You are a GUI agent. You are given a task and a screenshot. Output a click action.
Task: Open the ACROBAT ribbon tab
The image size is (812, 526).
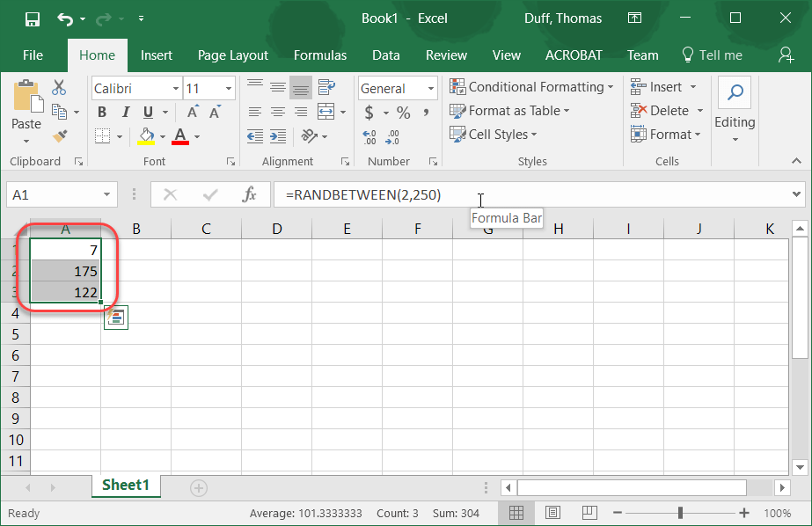[573, 55]
